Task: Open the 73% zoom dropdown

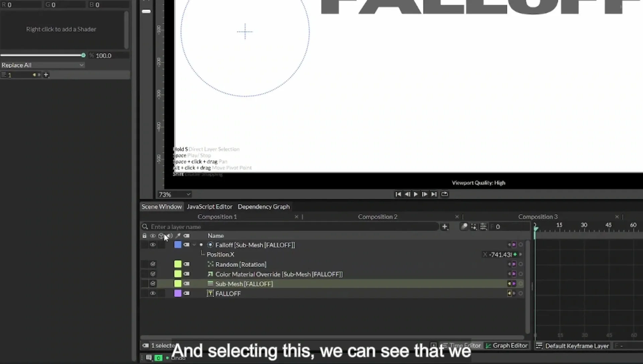Action: click(x=174, y=194)
